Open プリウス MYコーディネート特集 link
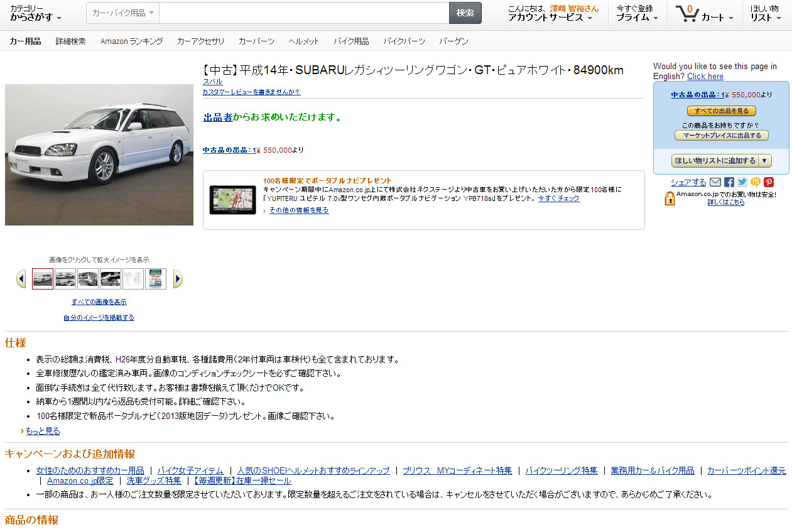The width and height of the screenshot is (792, 532). coord(457,470)
